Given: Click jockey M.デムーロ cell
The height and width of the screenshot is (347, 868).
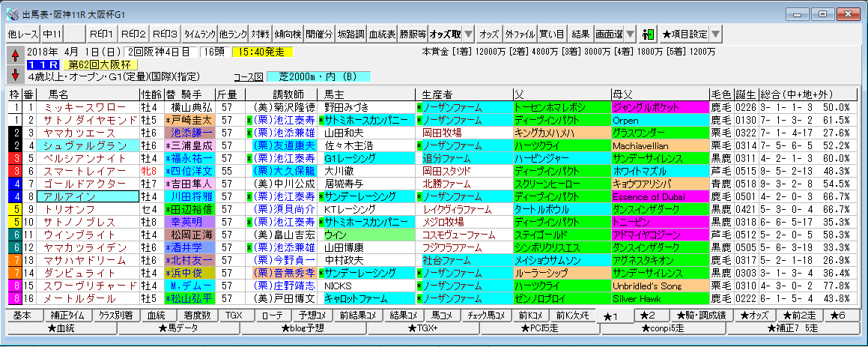Looking at the screenshot, I should click(x=189, y=286).
